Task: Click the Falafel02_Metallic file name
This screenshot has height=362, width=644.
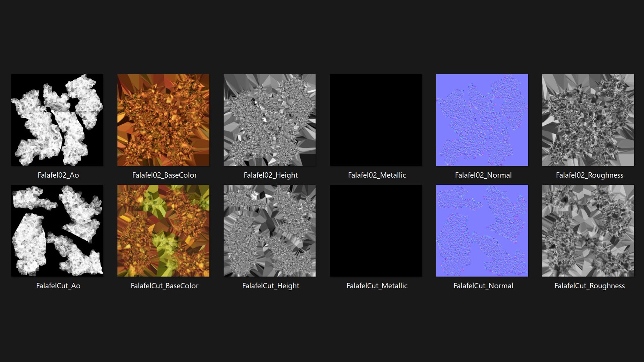Action: tap(377, 175)
